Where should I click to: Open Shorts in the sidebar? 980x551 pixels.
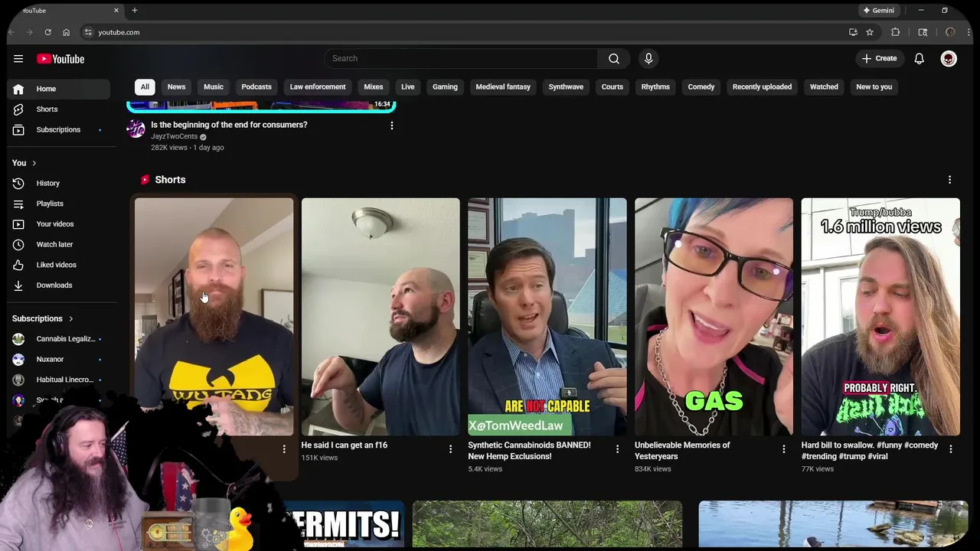[58, 109]
